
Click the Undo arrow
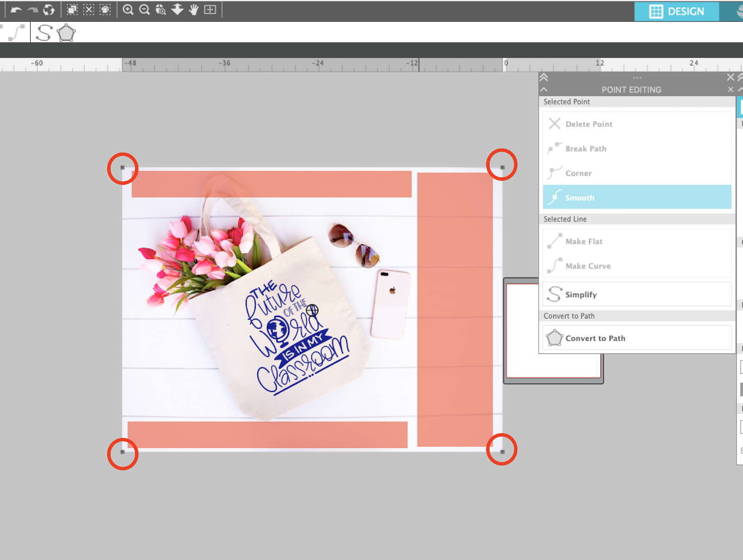[x=17, y=9]
